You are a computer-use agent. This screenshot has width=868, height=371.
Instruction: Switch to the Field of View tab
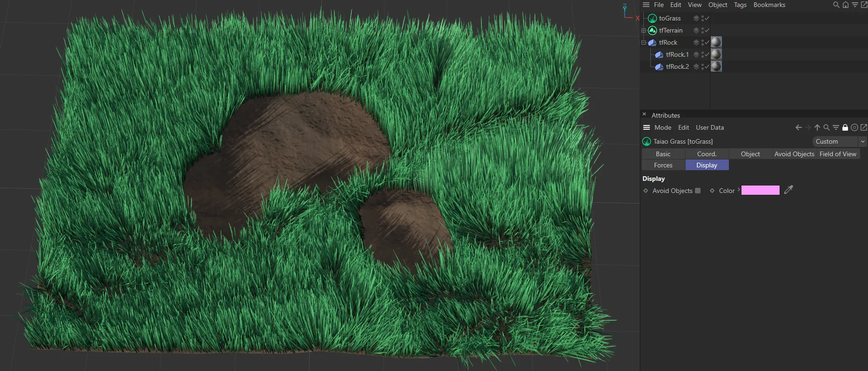pos(838,154)
